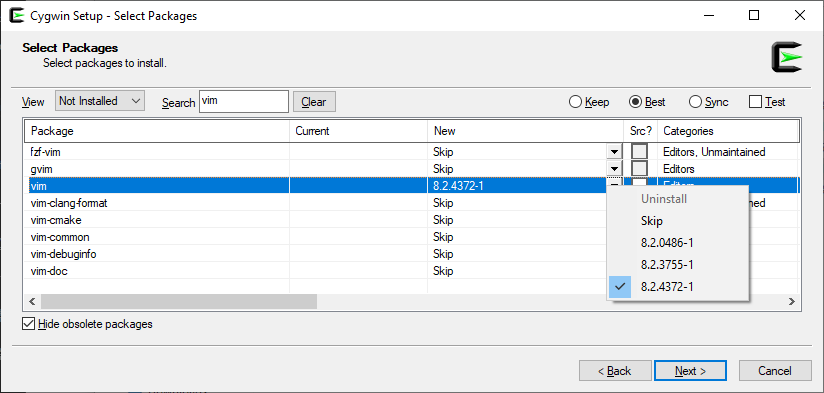Close the Cygwin Setup window

(x=800, y=16)
